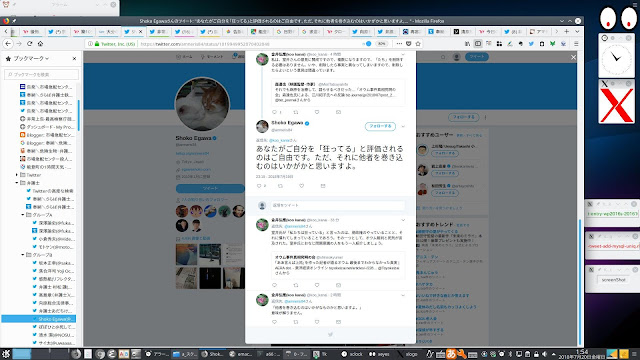Open the ブックマーク sidebar switcher dropdown
This screenshot has height=360, width=640.
point(31,59)
